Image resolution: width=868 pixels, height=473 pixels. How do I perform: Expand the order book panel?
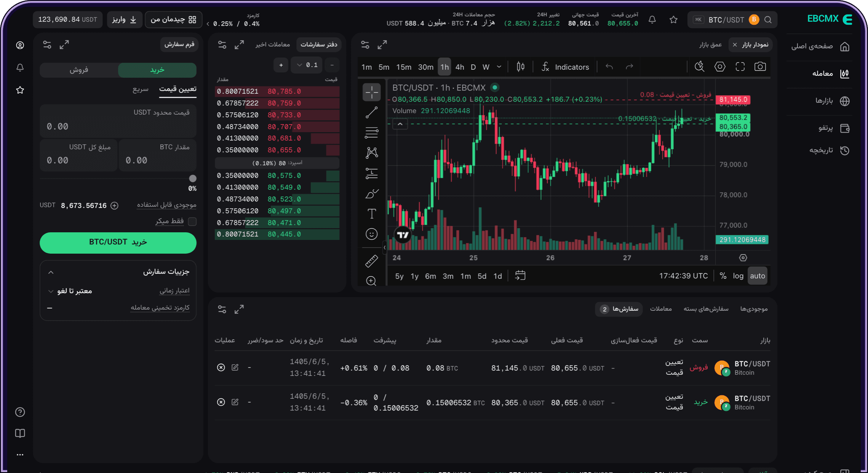point(239,45)
